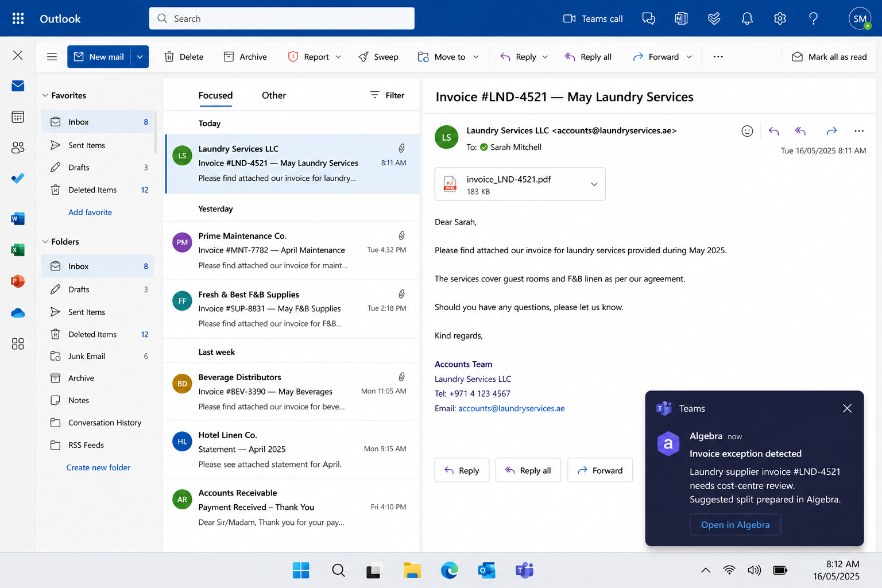The height and width of the screenshot is (588, 882).
Task: Open My Day to-do checkmark icon
Action: point(714,18)
